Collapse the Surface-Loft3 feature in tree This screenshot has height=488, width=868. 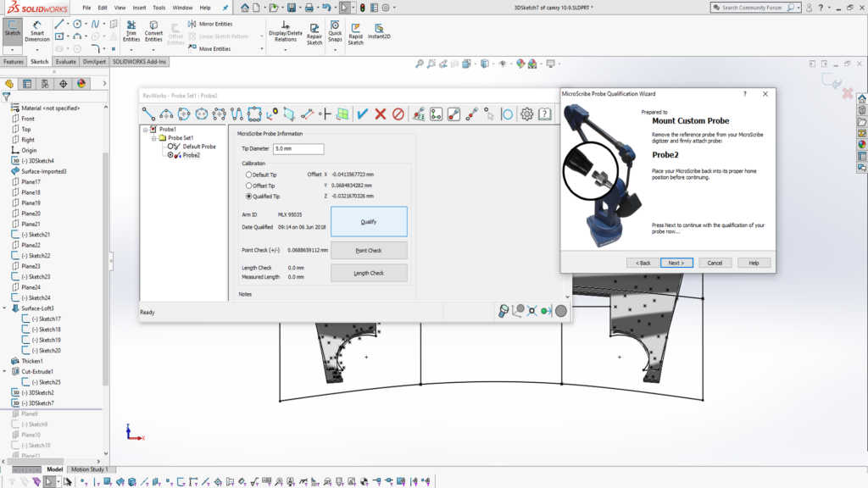(4, 308)
